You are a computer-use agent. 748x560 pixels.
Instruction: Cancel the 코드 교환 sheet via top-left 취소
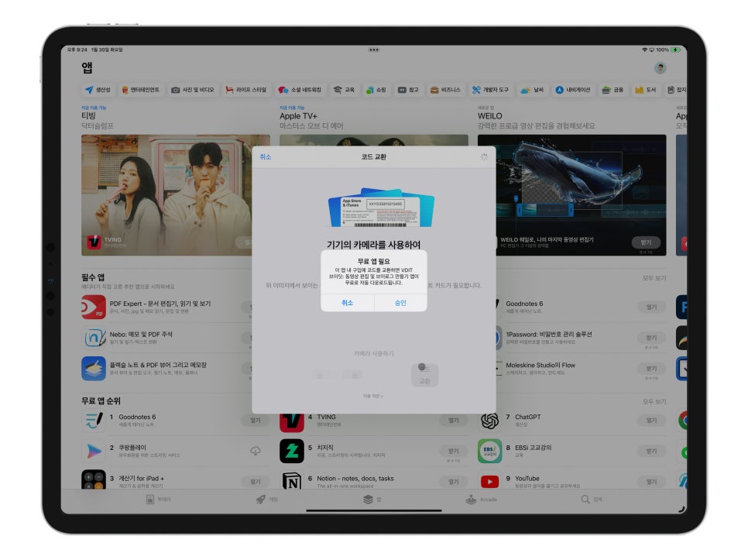click(266, 157)
